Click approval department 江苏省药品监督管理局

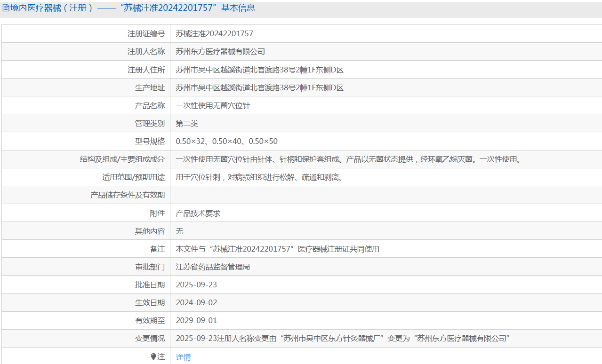point(213,267)
